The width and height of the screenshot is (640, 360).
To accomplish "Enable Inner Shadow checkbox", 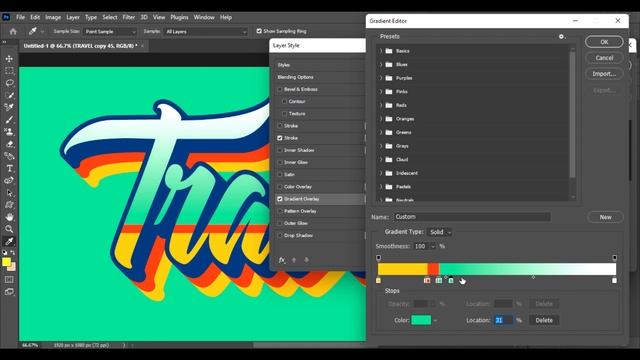I will point(280,150).
